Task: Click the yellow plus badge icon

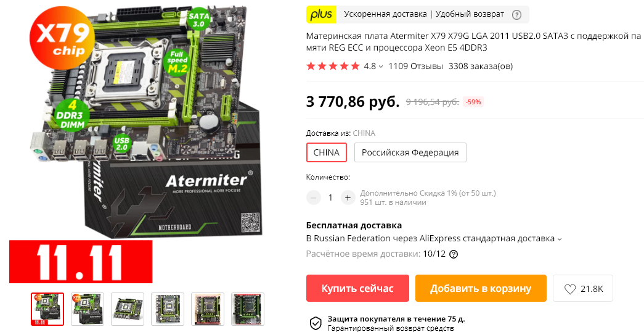Action: (321, 14)
